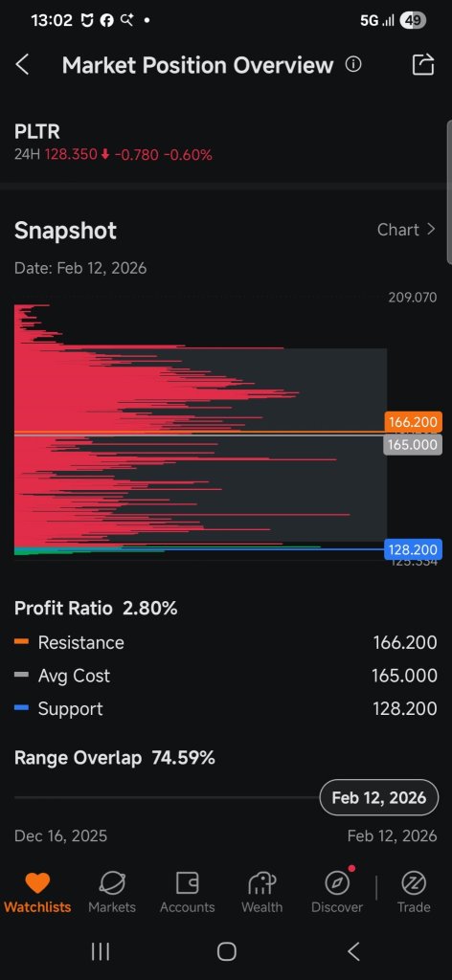Open Markets planet icon
The height and width of the screenshot is (980, 452).
pos(112,883)
